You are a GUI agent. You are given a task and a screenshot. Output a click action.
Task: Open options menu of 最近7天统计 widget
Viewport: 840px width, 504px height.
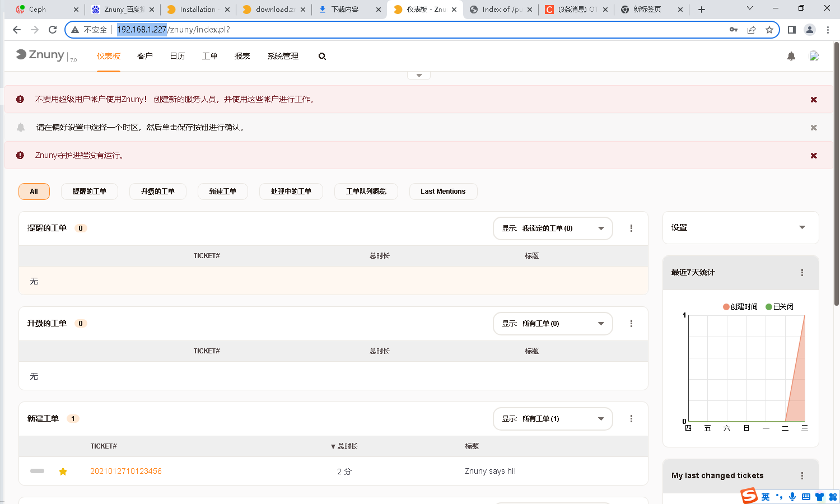point(802,272)
